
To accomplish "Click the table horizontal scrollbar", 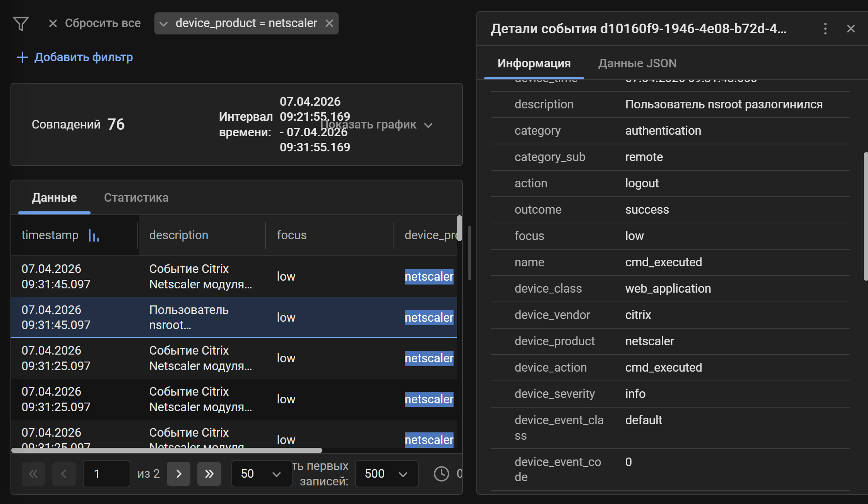I will point(167,450).
